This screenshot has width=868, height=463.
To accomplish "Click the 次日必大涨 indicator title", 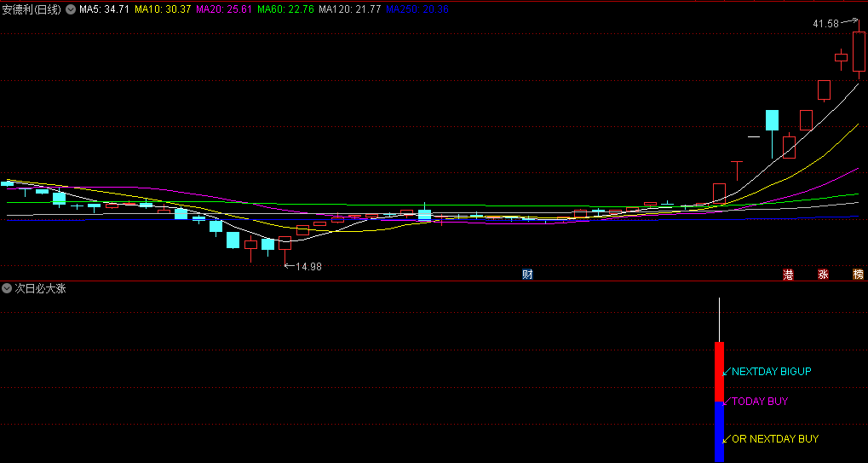I will pyautogui.click(x=40, y=288).
